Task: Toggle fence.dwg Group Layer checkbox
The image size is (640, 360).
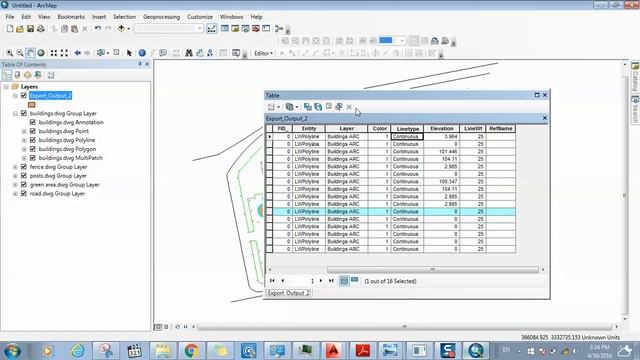Action: click(x=24, y=167)
